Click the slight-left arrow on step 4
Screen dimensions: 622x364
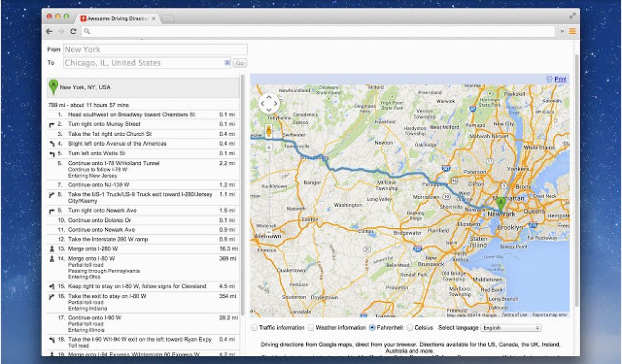pos(52,144)
